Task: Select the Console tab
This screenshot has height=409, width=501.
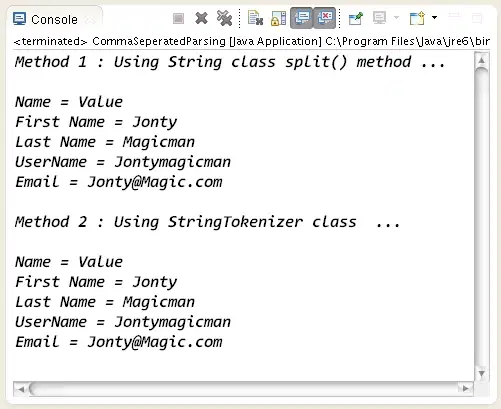Action: 54,19
